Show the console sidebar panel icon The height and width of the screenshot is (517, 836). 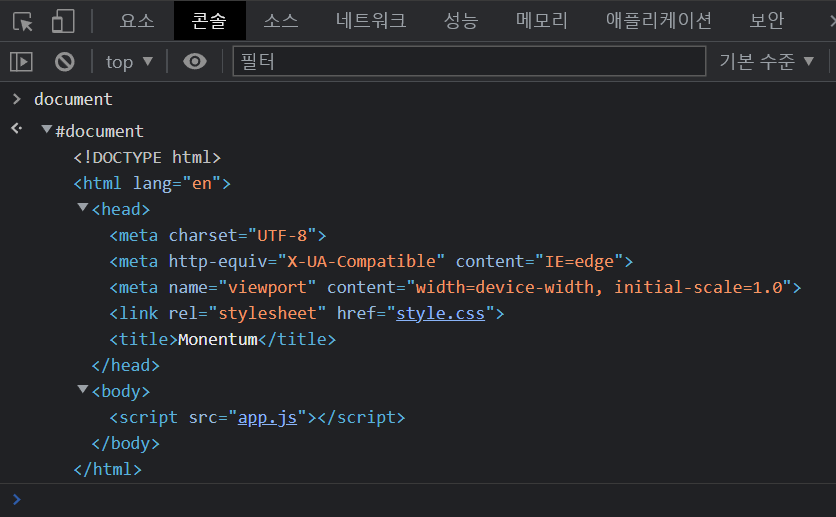(x=21, y=62)
